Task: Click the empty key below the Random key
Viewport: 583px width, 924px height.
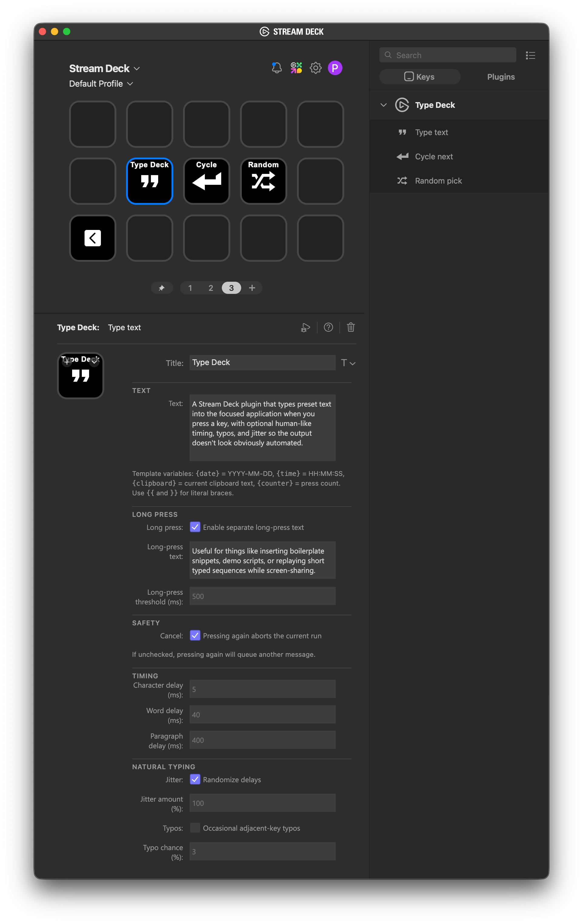Action: click(x=263, y=238)
